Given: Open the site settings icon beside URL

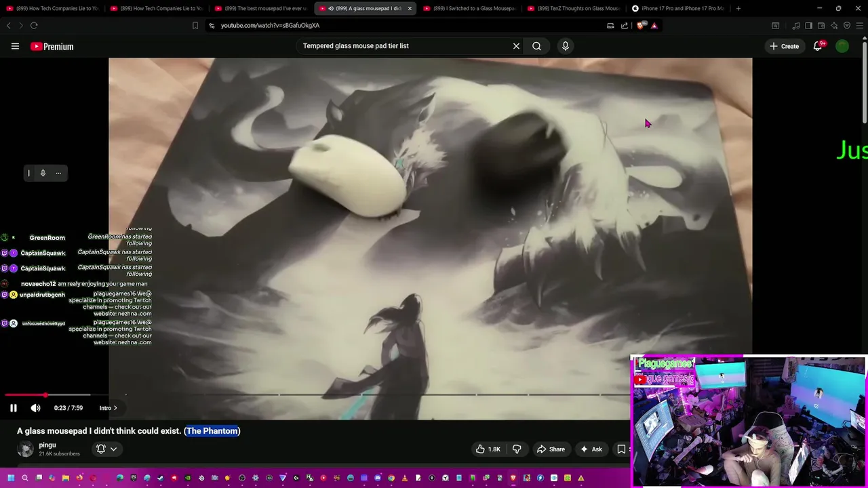Looking at the screenshot, I should coord(212,26).
